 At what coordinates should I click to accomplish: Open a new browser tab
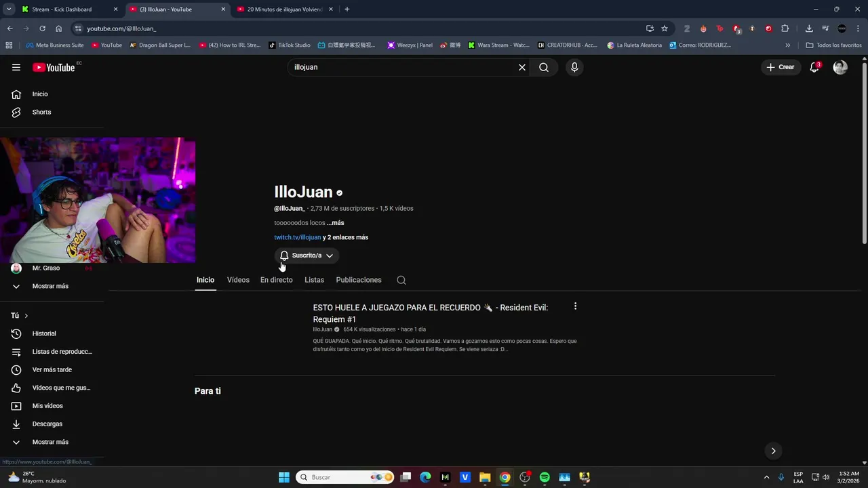pyautogui.click(x=347, y=9)
